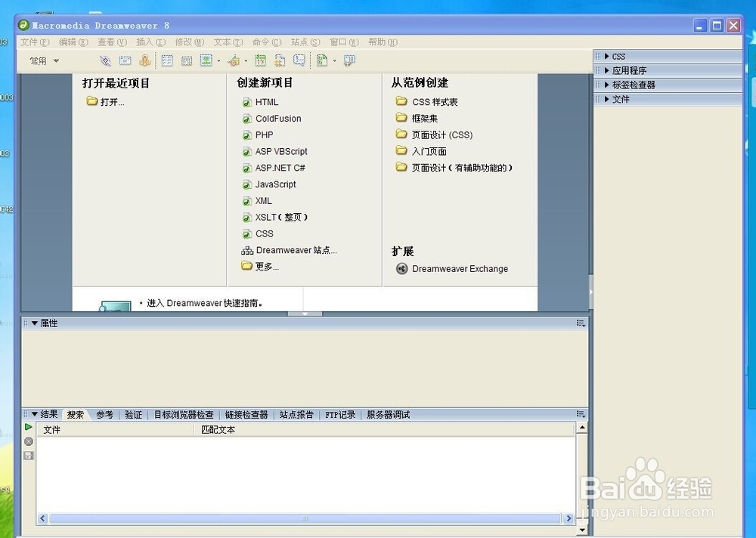The width and height of the screenshot is (756, 538).
Task: Click the Server-Side Include icon
Action: 280,60
